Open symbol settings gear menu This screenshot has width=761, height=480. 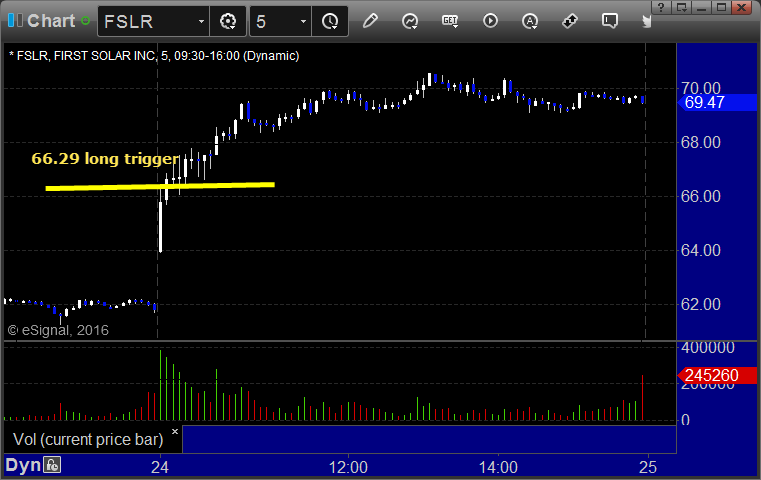point(228,21)
